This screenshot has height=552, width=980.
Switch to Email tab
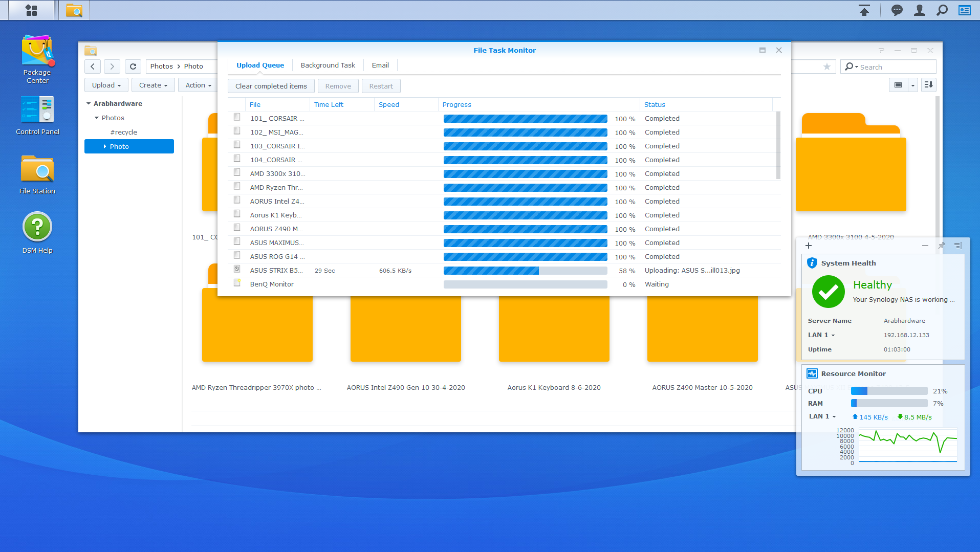click(380, 65)
